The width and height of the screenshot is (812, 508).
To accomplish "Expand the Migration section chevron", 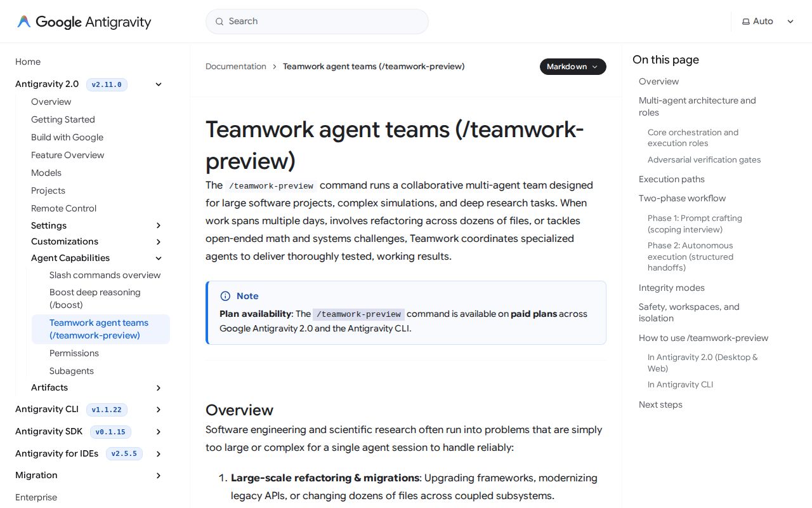I will (159, 476).
